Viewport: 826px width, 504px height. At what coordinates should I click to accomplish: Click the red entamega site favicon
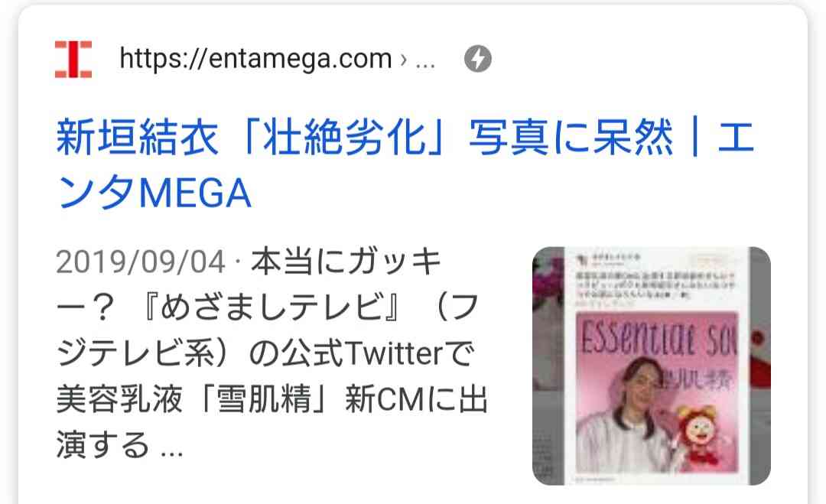coord(73,59)
